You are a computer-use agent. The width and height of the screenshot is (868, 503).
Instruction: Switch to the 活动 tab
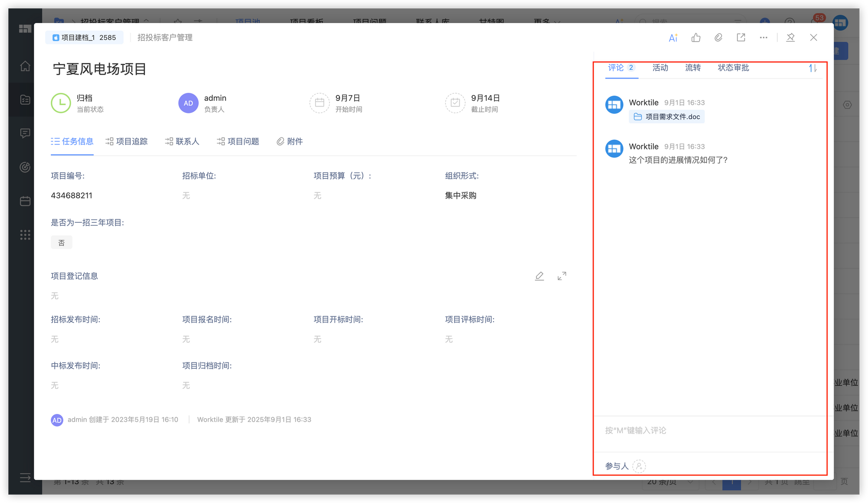660,68
